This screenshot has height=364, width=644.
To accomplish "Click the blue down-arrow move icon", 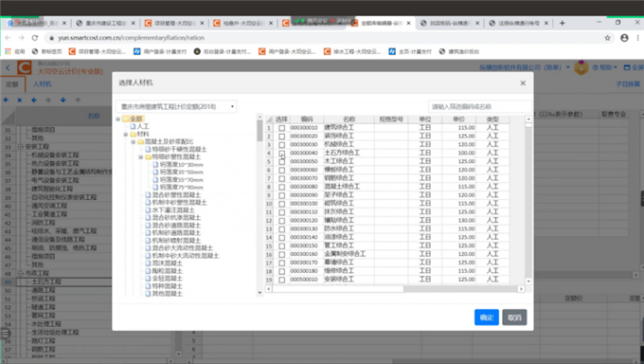I will click(63, 100).
